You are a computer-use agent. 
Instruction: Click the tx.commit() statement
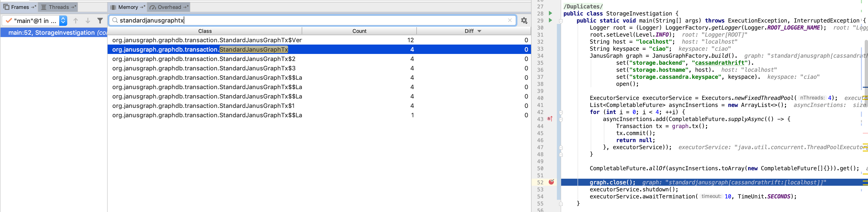pyautogui.click(x=635, y=133)
